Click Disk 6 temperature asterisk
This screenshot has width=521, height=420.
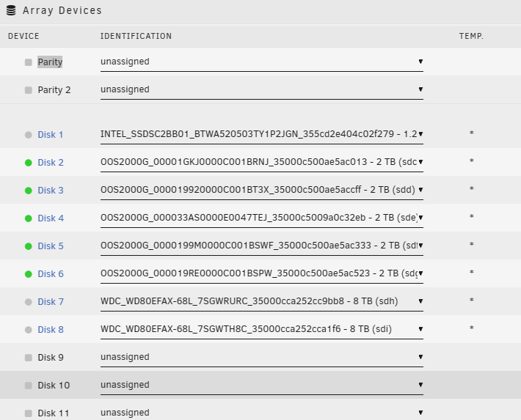pyautogui.click(x=471, y=272)
